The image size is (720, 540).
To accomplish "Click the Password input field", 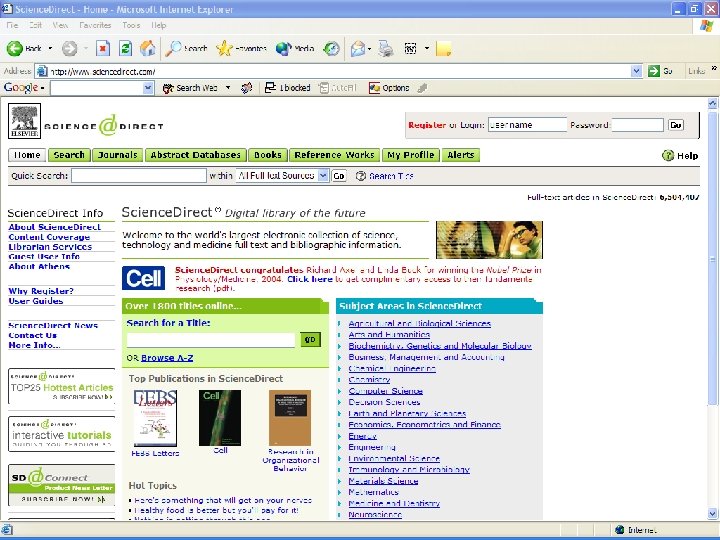I will 638,125.
